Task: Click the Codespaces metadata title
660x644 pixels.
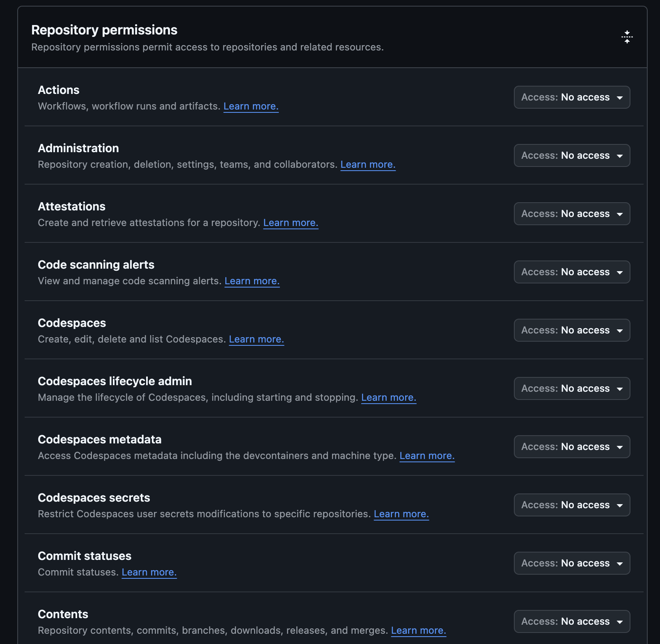Action: pos(100,439)
